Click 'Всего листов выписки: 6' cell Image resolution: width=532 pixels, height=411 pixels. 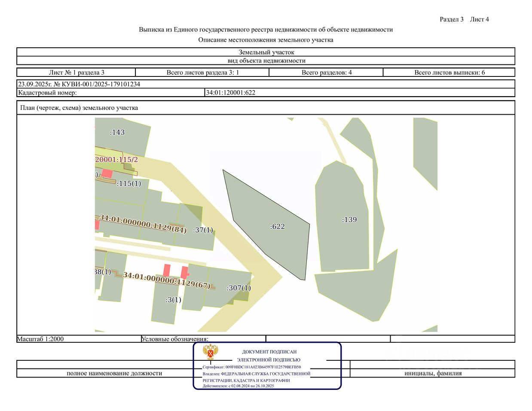(x=449, y=72)
